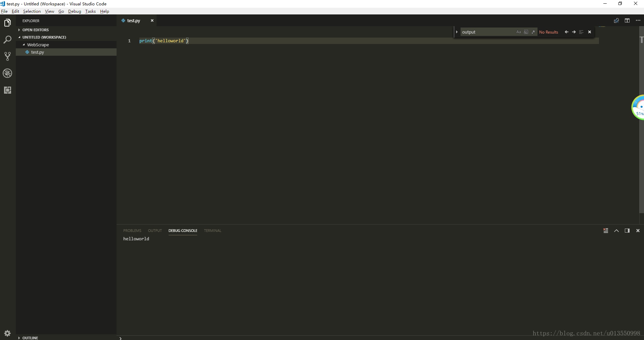Viewport: 644px width, 340px height.
Task: Click the debug console input prompt chevron
Action: point(120,338)
